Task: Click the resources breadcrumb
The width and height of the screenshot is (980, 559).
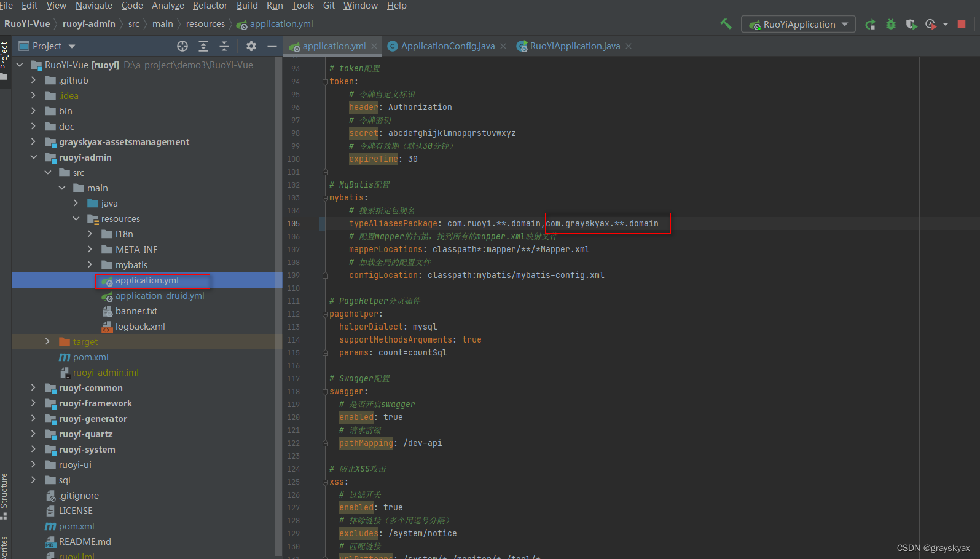Action: [205, 24]
